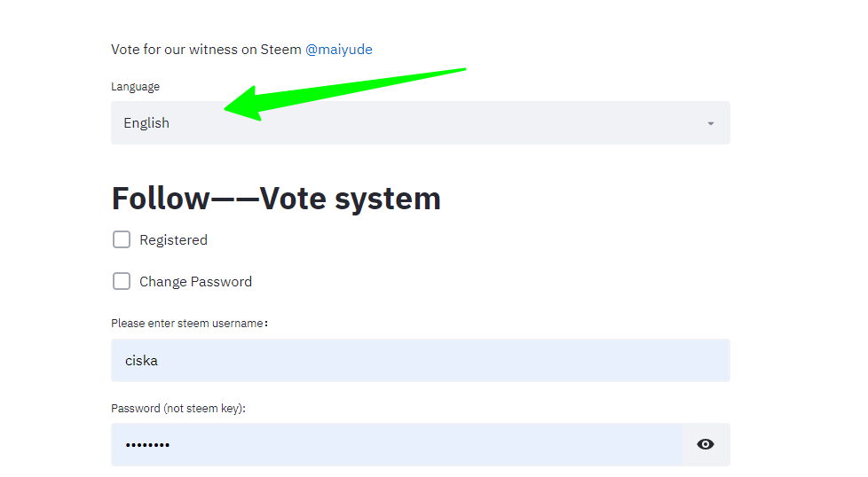868x477 pixels.
Task: Click the 'Follow——Vote system' heading
Action: (x=276, y=199)
